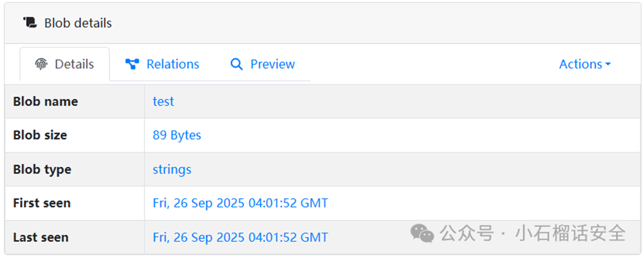Image resolution: width=644 pixels, height=262 pixels.
Task: Click the First seen timestamp link
Action: (x=240, y=203)
